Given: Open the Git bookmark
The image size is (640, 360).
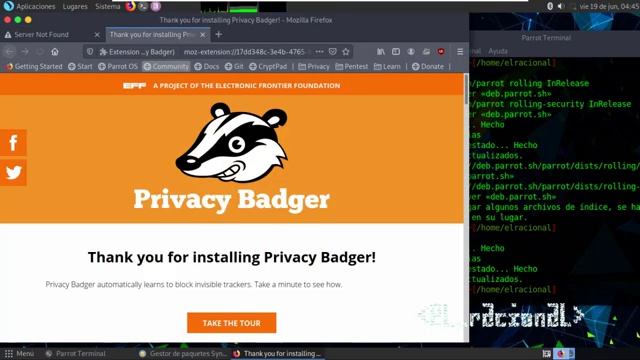Looking at the screenshot, I should [x=234, y=67].
